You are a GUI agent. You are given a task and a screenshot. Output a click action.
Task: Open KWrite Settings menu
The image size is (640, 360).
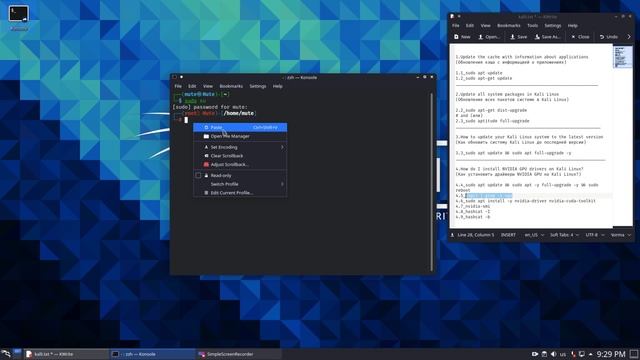point(553,25)
